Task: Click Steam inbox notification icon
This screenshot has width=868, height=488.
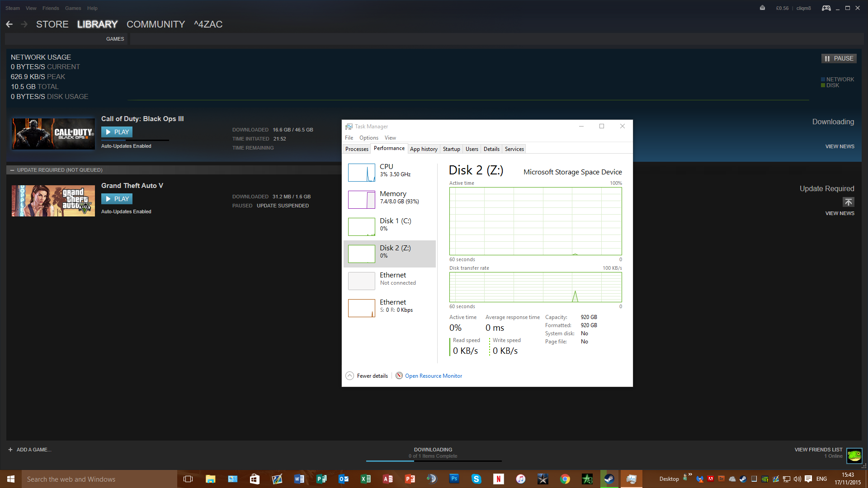Action: pos(762,8)
